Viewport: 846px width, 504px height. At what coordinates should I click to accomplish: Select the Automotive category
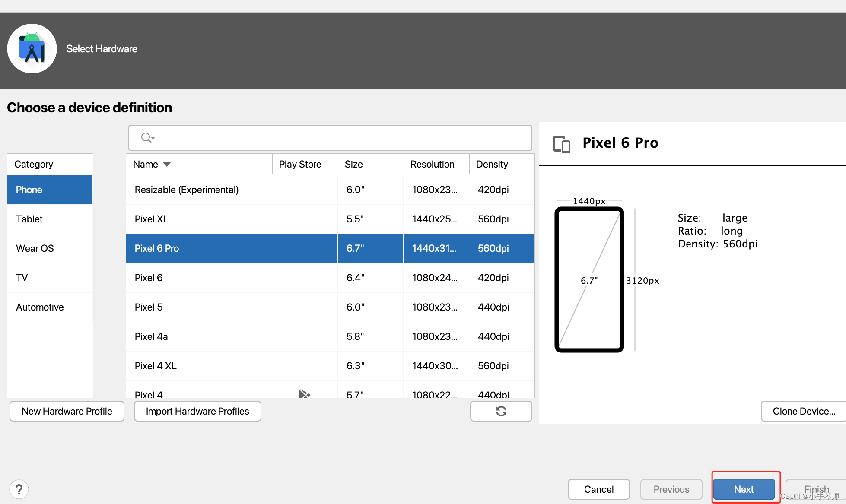(50, 307)
